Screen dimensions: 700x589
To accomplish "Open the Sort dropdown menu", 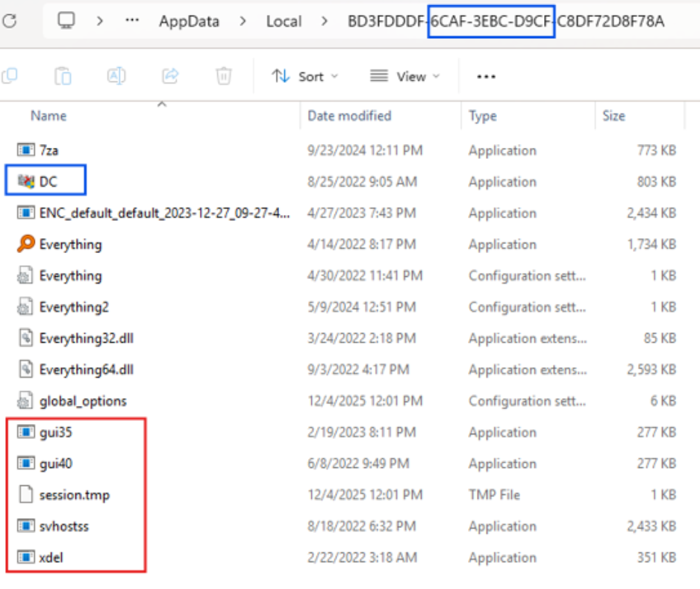I will (304, 76).
